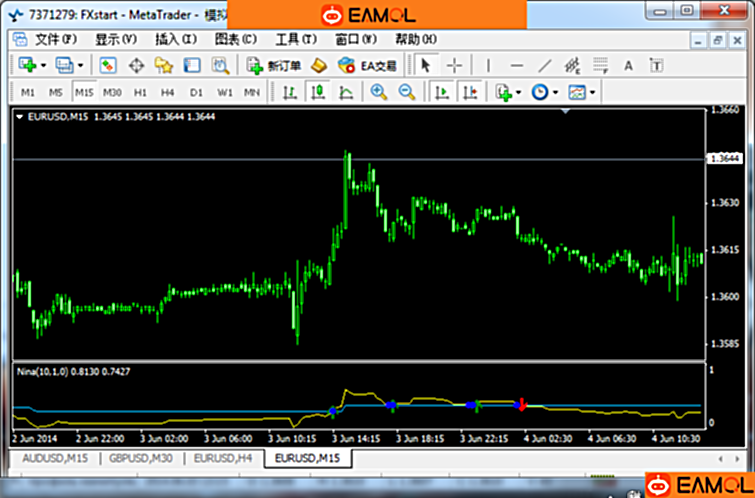The width and height of the screenshot is (755, 498).
Task: Select the Text label (A) tool
Action: pos(629,65)
